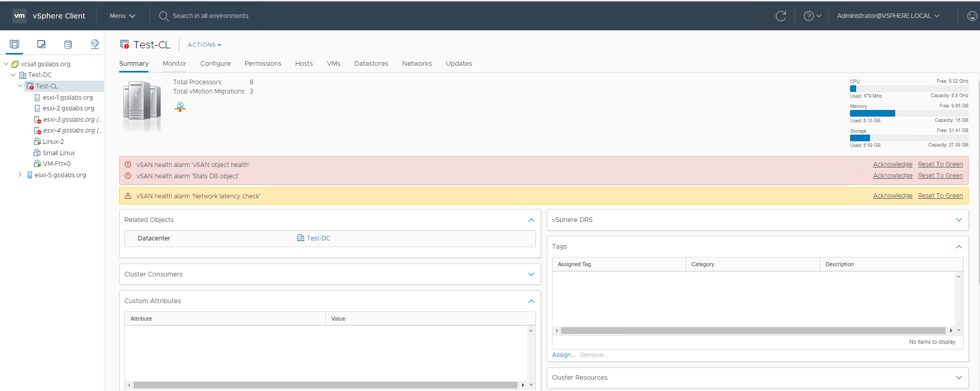
Task: Click the smiley feedback icon
Action: (x=972, y=16)
